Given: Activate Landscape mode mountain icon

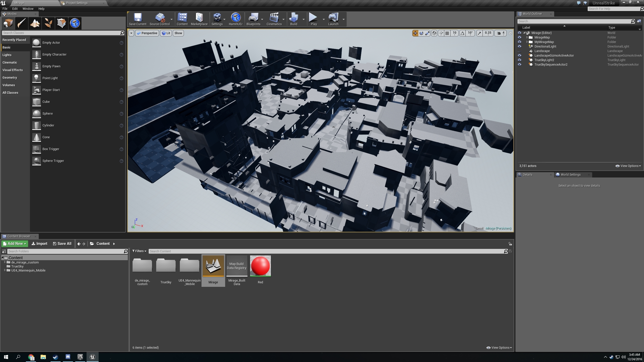Looking at the screenshot, I should tap(35, 23).
